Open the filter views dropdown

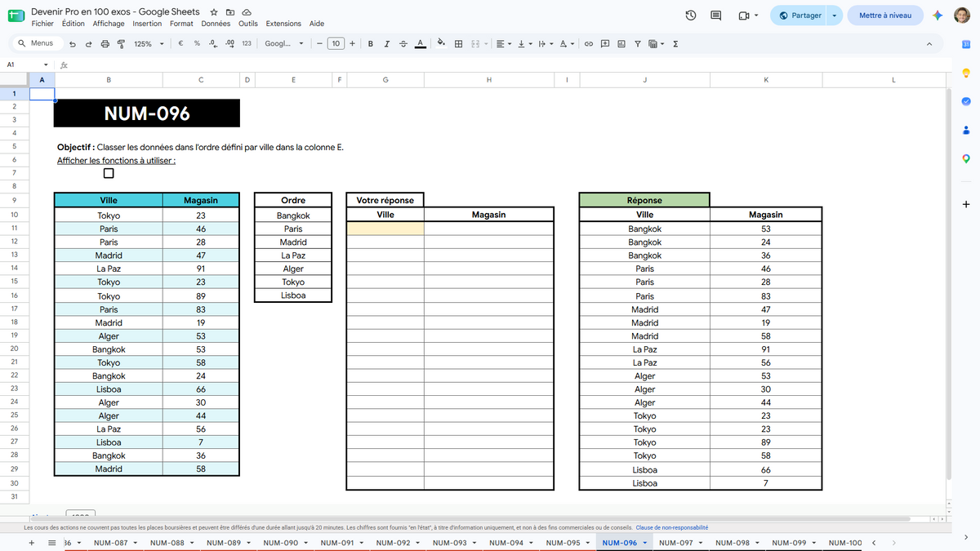coord(656,44)
